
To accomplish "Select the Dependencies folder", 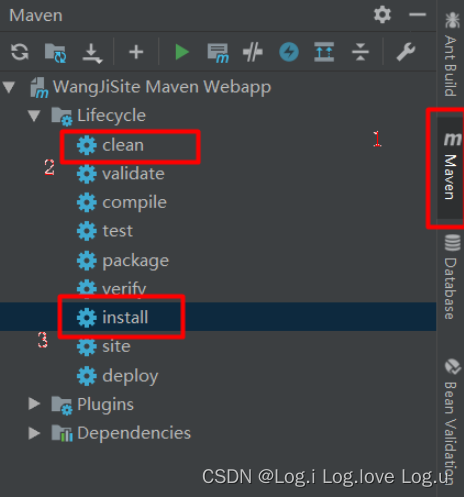I will tap(134, 433).
